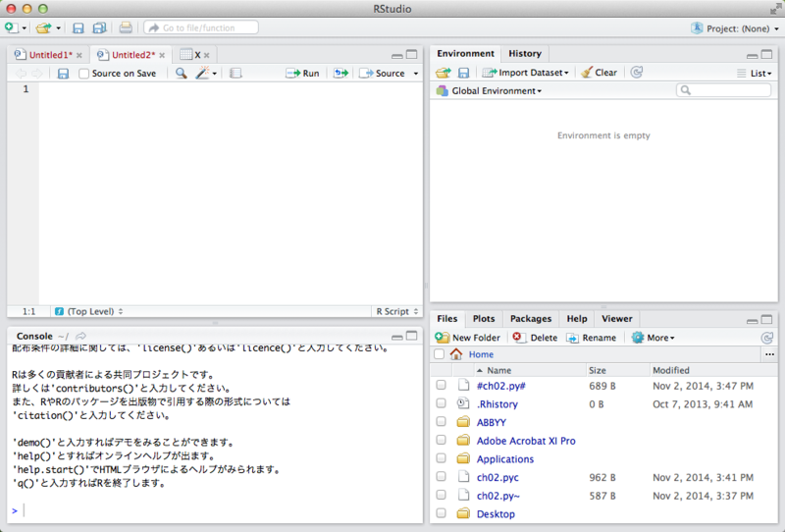The image size is (785, 532).
Task: Click the Go to directory ellipsis button
Action: coord(769,354)
